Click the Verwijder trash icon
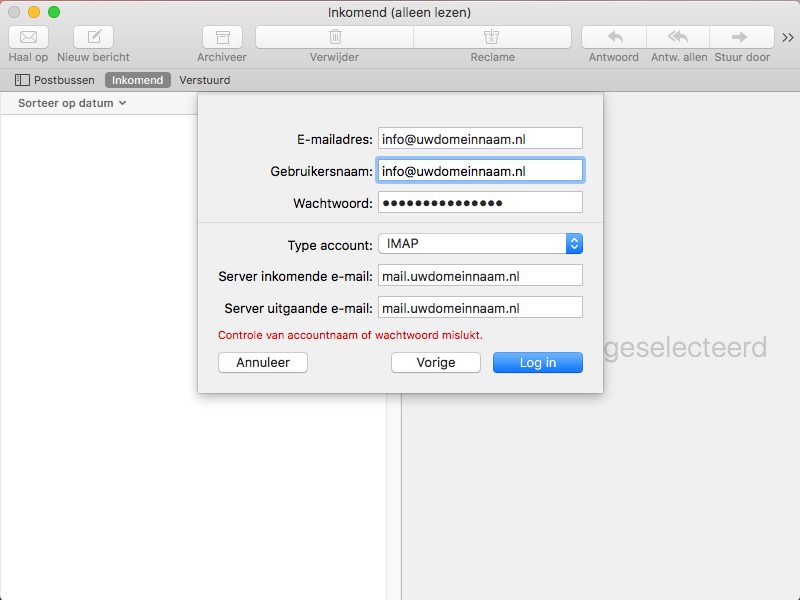 (x=335, y=37)
